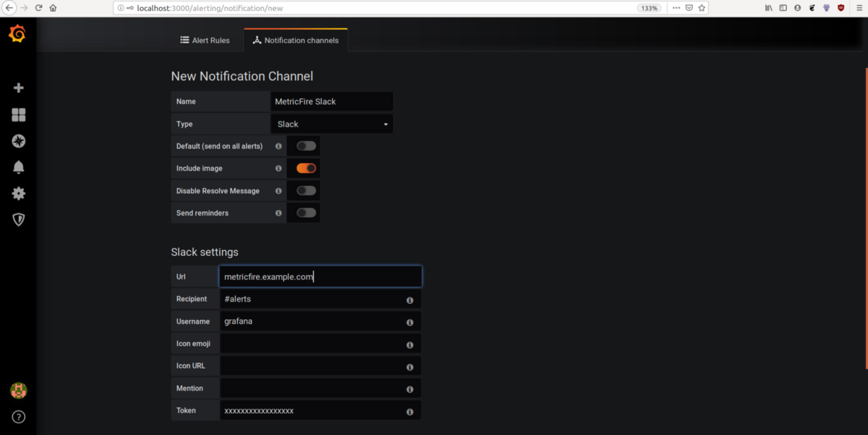
Task: Click the empty Icon URL field
Action: 320,366
